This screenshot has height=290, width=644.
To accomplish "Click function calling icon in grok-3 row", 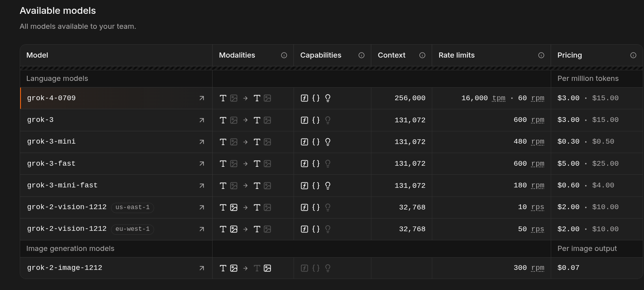I will point(304,120).
